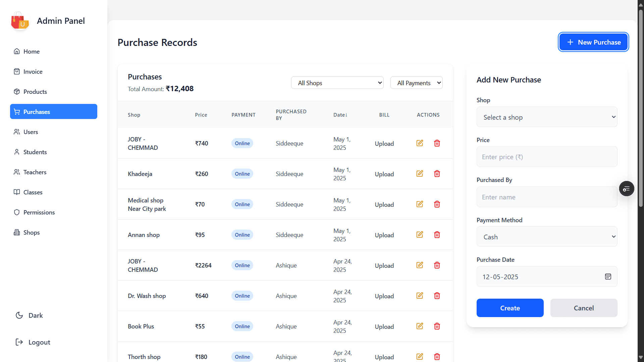Delete the Thorth shop purchase

(x=437, y=357)
